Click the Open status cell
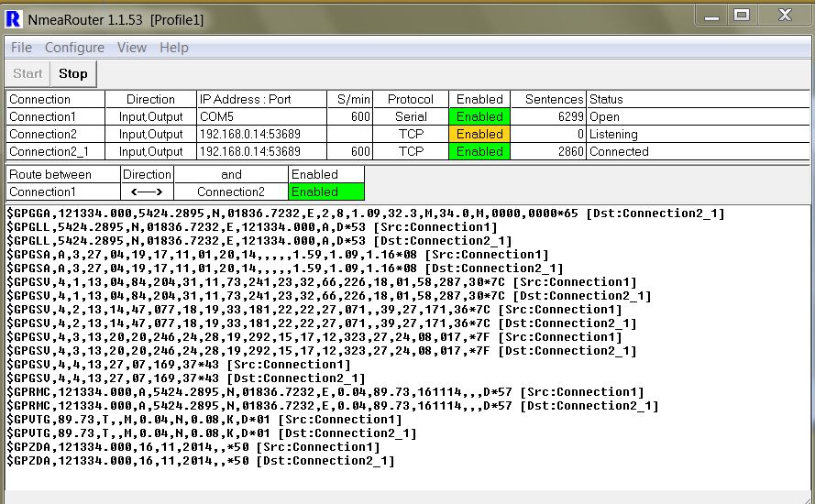The height and width of the screenshot is (504, 815). coord(698,116)
